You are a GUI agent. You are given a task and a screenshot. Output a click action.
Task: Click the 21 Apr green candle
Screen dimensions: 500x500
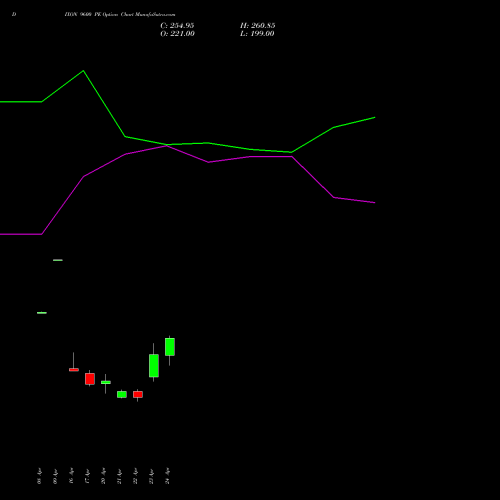[122, 394]
